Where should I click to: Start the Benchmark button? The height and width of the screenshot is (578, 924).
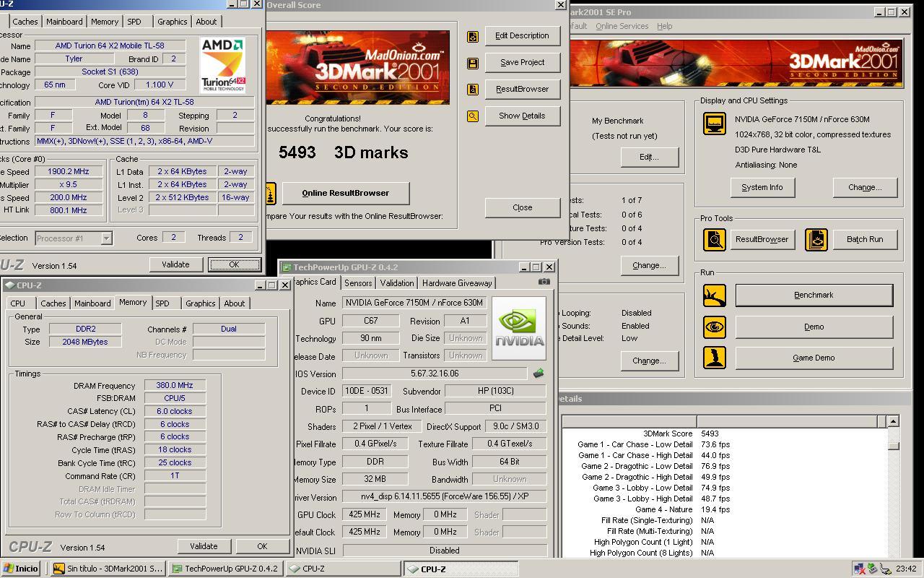[814, 295]
